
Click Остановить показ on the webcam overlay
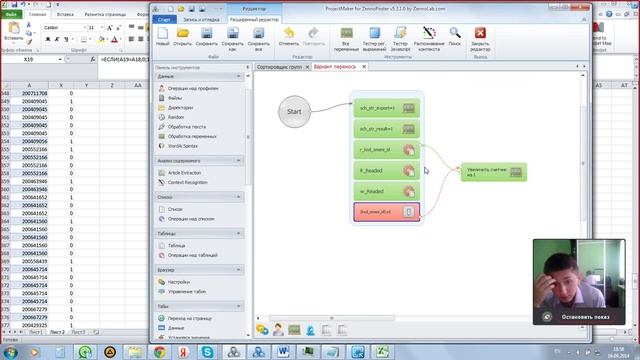coord(585,317)
